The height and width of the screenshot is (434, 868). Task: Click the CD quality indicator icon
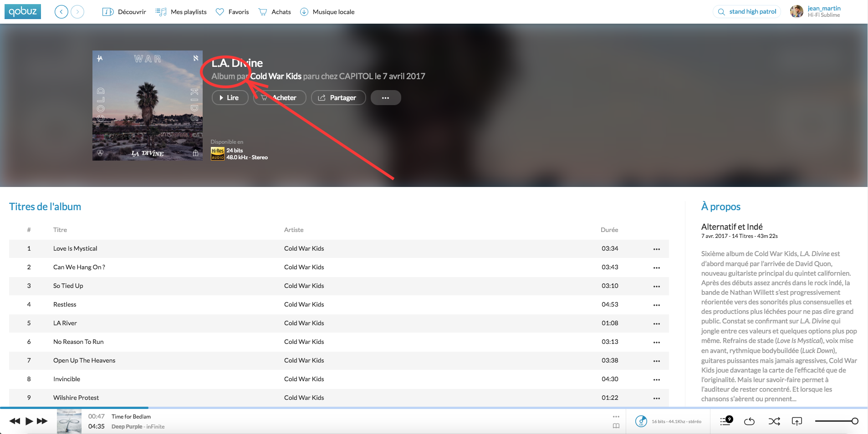click(641, 421)
